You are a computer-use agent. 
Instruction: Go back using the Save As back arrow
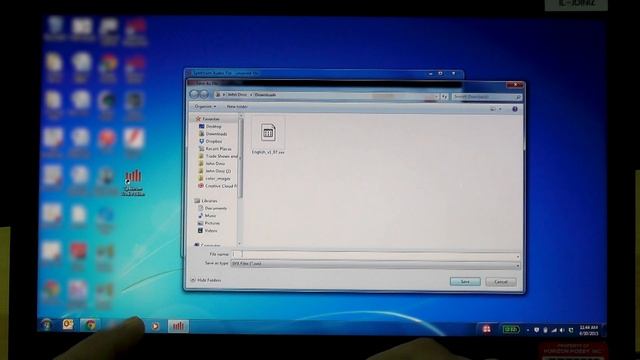(194, 95)
